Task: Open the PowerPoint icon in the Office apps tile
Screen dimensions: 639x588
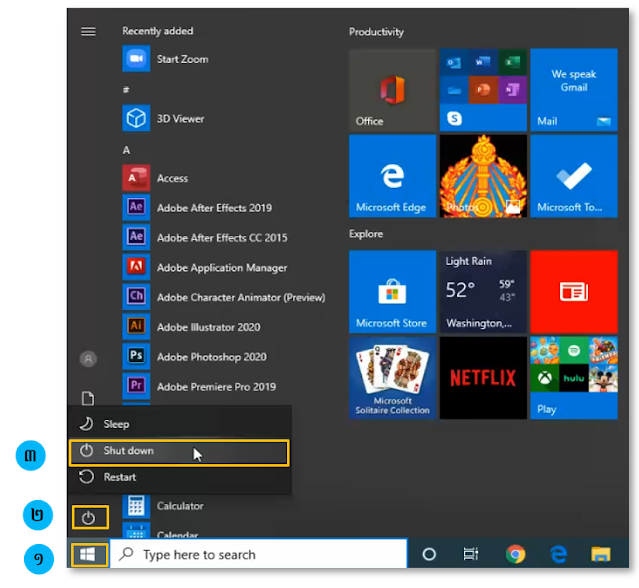Action: (483, 90)
